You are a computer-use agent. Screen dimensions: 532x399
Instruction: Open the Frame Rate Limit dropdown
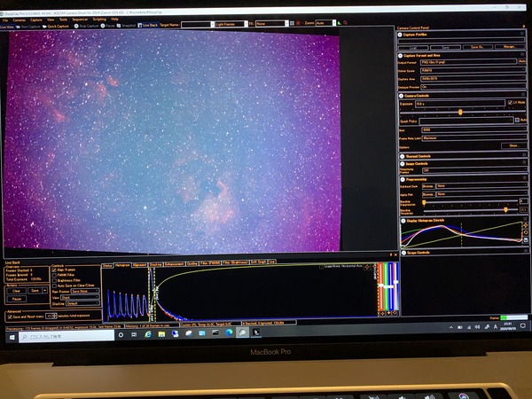click(474, 138)
